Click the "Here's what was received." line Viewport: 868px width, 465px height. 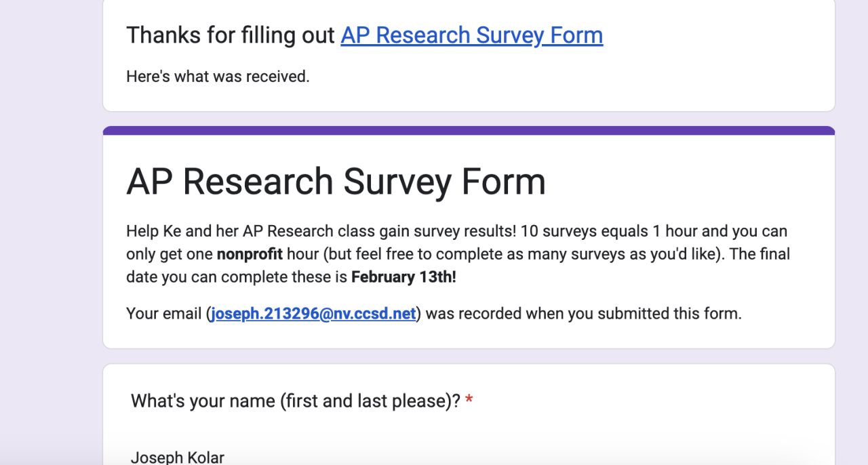(x=218, y=77)
